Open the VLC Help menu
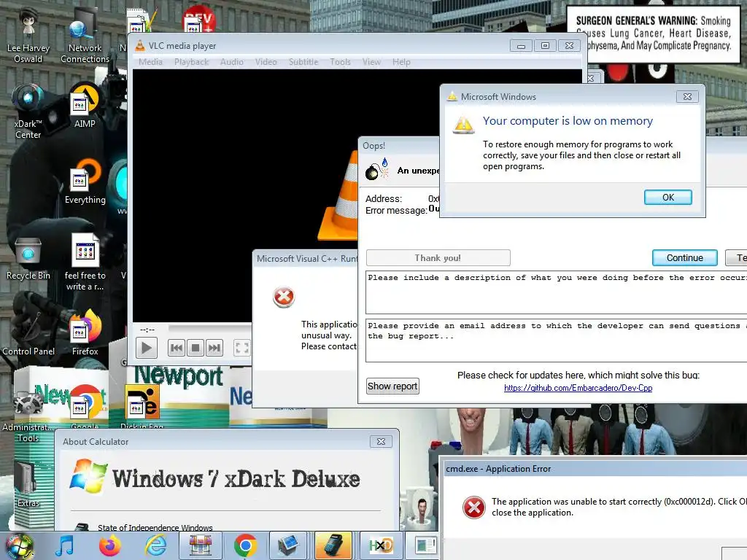The width and height of the screenshot is (747, 560). coord(402,62)
